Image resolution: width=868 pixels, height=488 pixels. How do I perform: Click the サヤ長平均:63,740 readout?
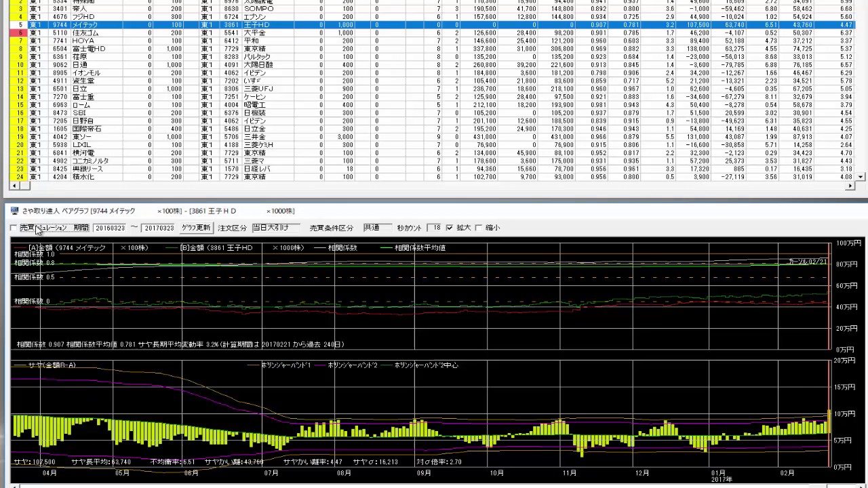101,462
